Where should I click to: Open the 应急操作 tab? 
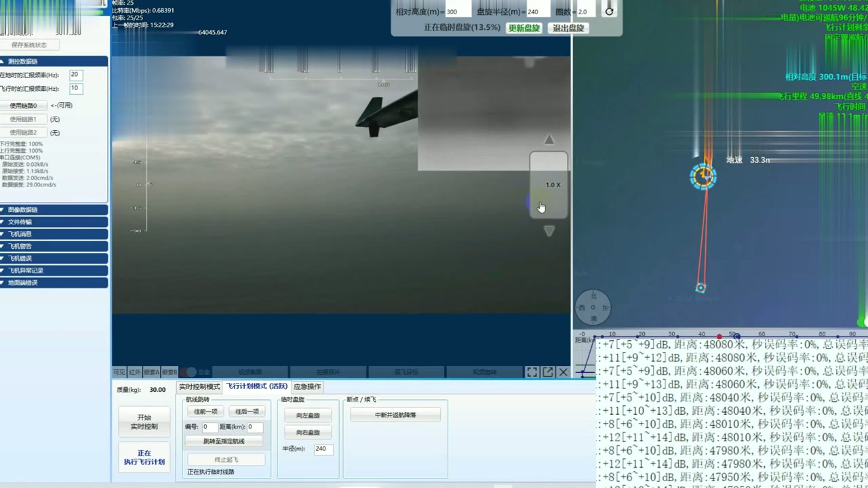pyautogui.click(x=308, y=386)
